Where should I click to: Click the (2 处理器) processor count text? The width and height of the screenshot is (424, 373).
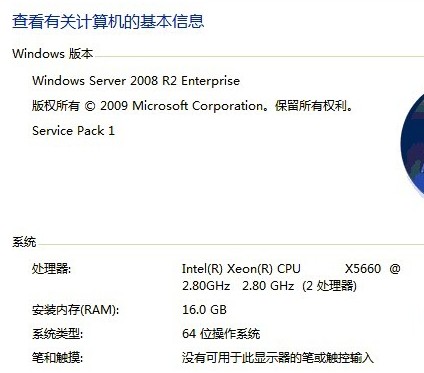coord(329,286)
